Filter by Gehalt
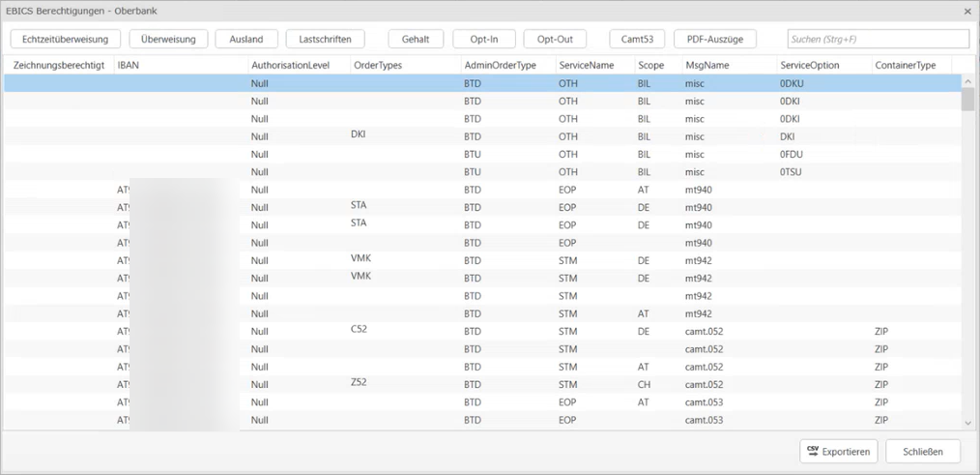 click(416, 40)
